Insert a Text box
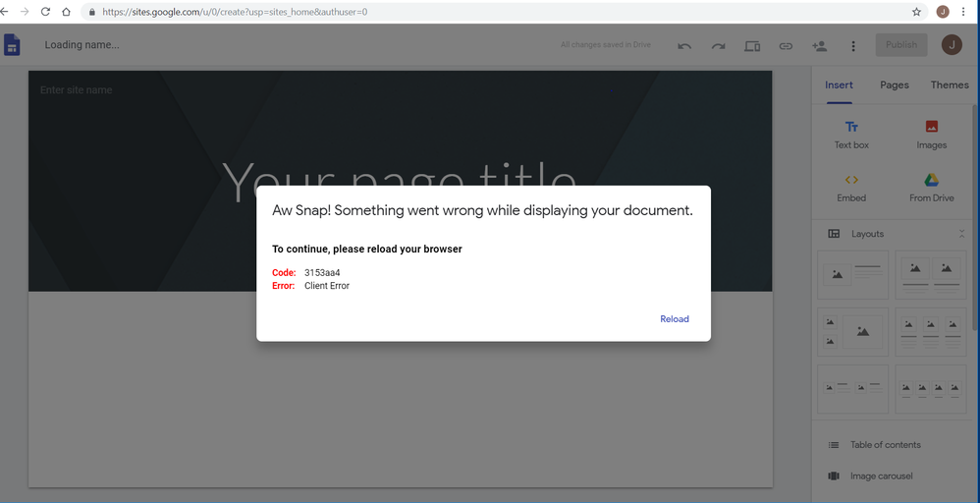The image size is (980, 503). (x=851, y=135)
